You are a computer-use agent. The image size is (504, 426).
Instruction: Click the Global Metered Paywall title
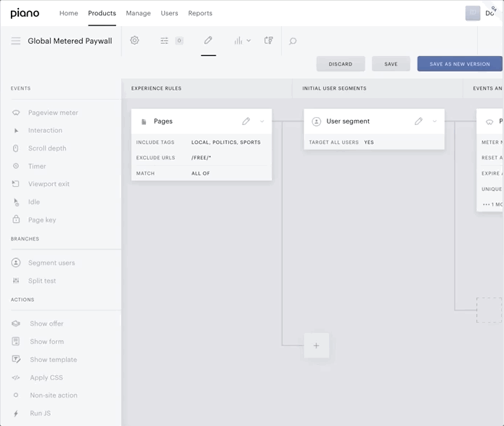[70, 41]
